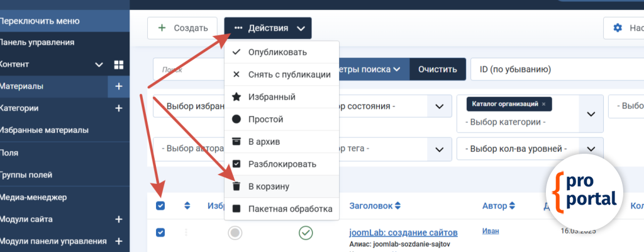Screen dimensions: 644x252
Task: Collapse the Контент menu section chevron
Action: pos(99,64)
